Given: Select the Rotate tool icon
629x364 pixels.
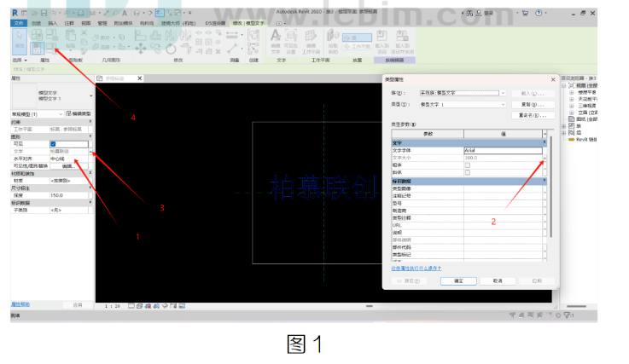Looking at the screenshot, I should 171,49.
